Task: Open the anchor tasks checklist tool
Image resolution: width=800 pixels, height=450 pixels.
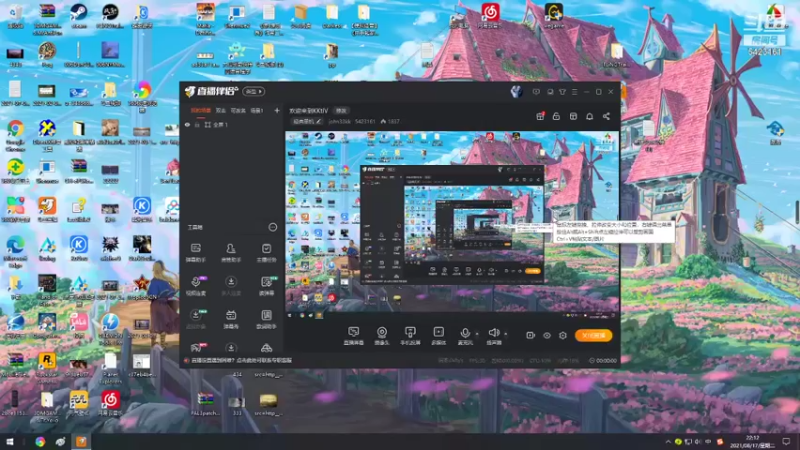Action: point(266,253)
